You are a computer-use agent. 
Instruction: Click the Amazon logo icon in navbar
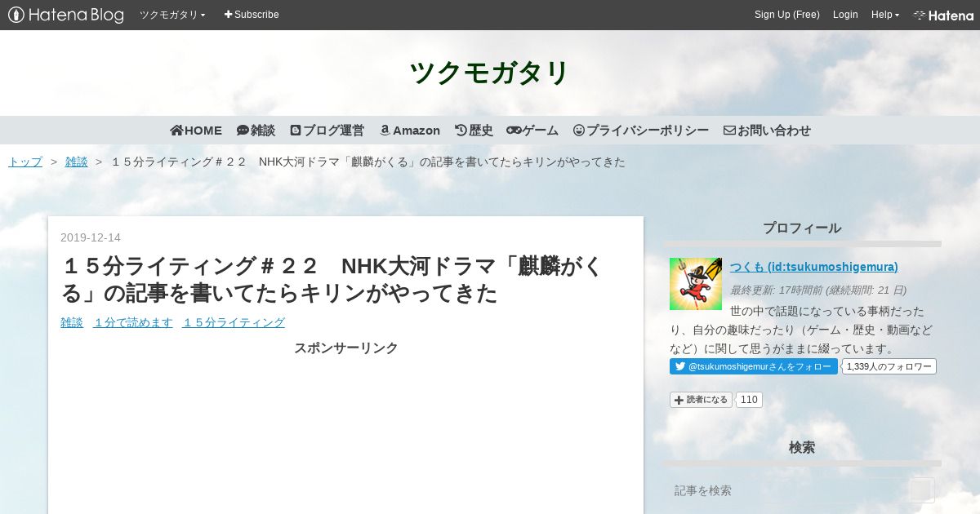click(x=385, y=131)
